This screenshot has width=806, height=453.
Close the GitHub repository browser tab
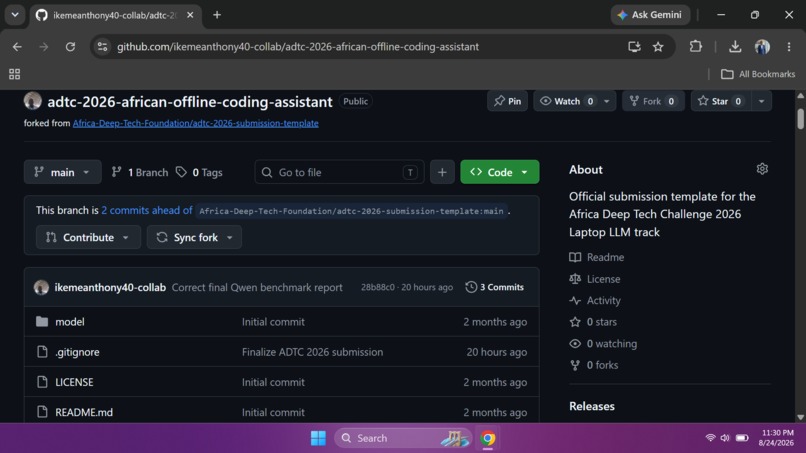coord(190,15)
